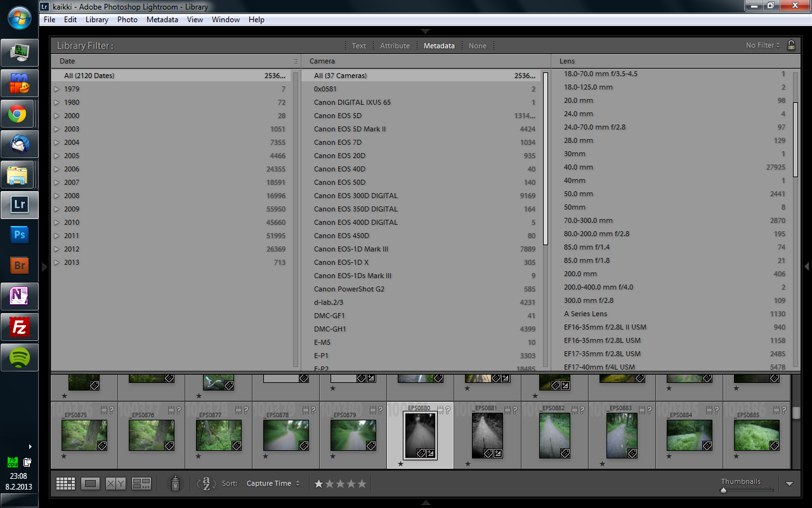Click the Lens column header

point(676,62)
